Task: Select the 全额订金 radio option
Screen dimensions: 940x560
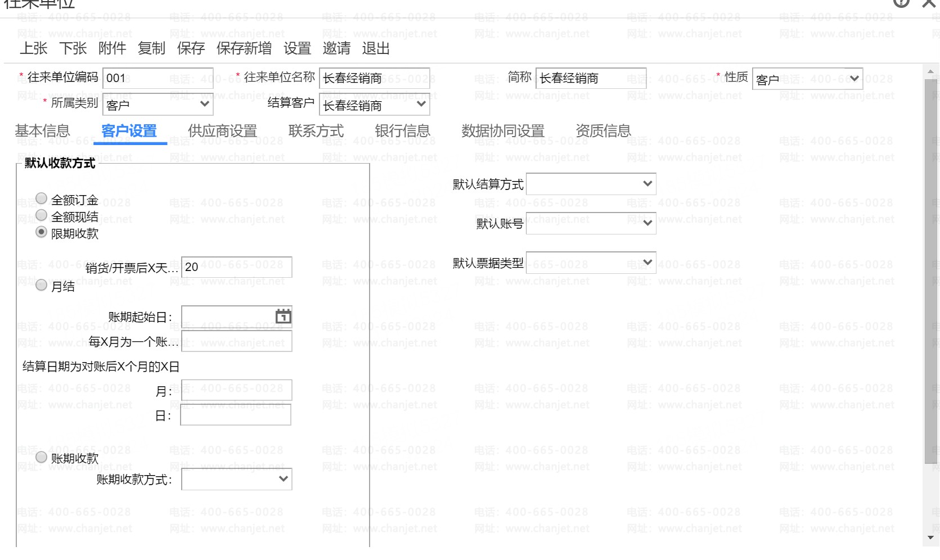Action: (41, 198)
